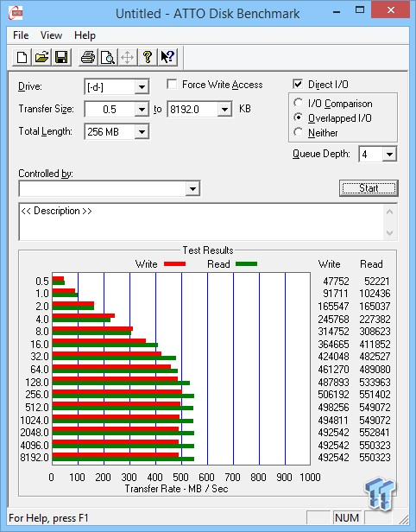Image resolution: width=416 pixels, height=532 pixels.
Task: Expand the Controlled by dropdown
Action: coord(192,188)
